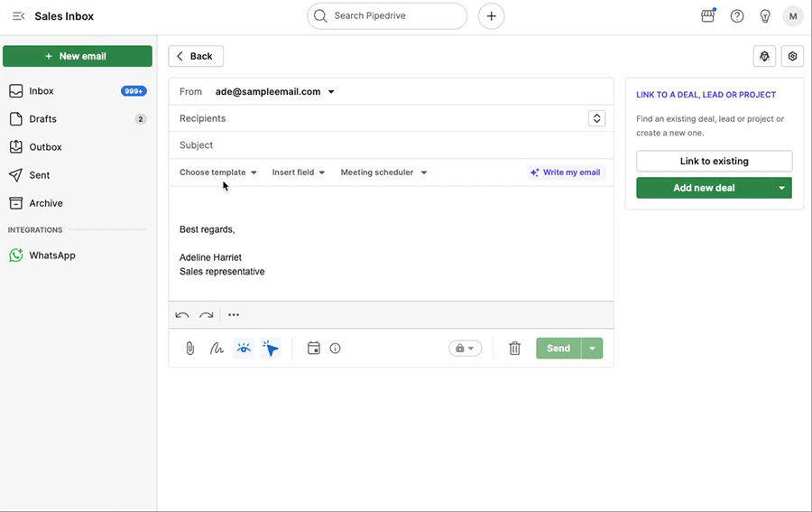812x512 pixels.
Task: Click 'LINK TO A DEAL, LEAD OR PROJECT' heading
Action: (706, 95)
